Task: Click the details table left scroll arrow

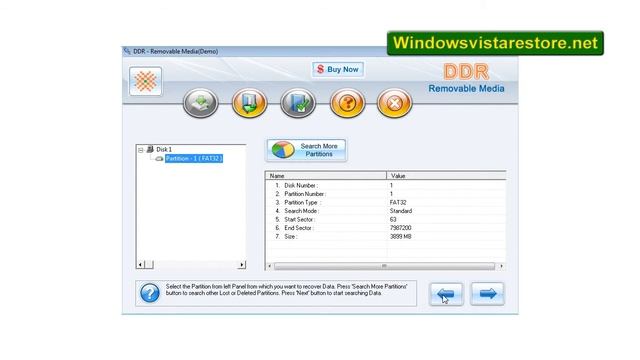Action: 269,266
